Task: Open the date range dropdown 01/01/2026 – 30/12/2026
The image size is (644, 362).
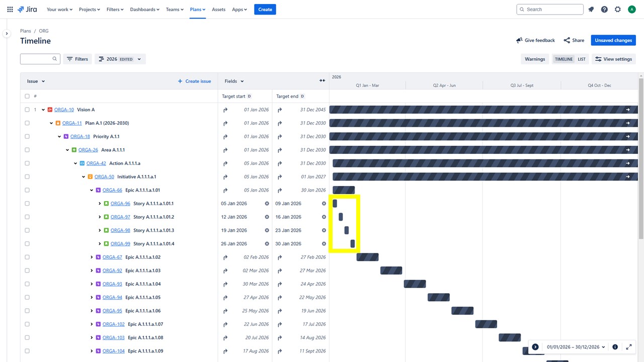Action: click(576, 347)
